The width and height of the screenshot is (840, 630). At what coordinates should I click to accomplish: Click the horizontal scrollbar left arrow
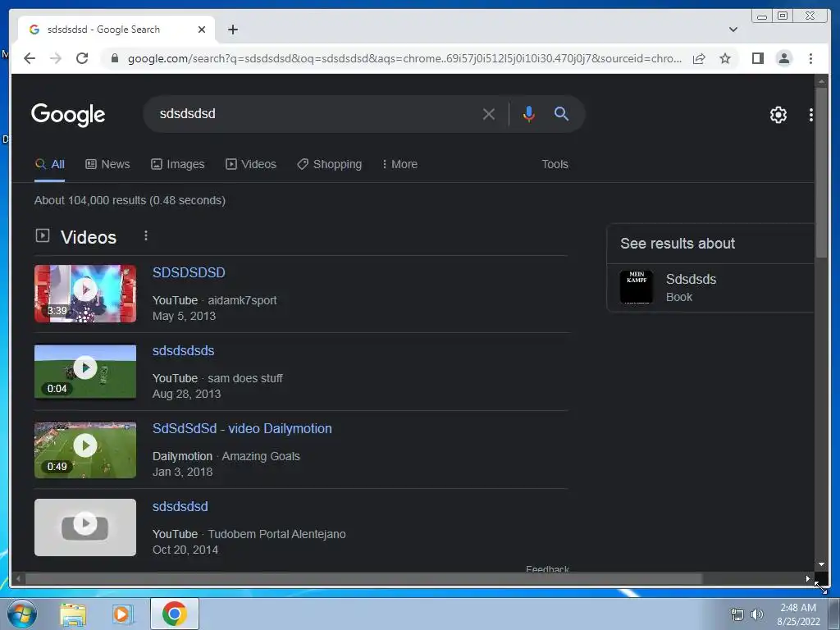pyautogui.click(x=18, y=578)
